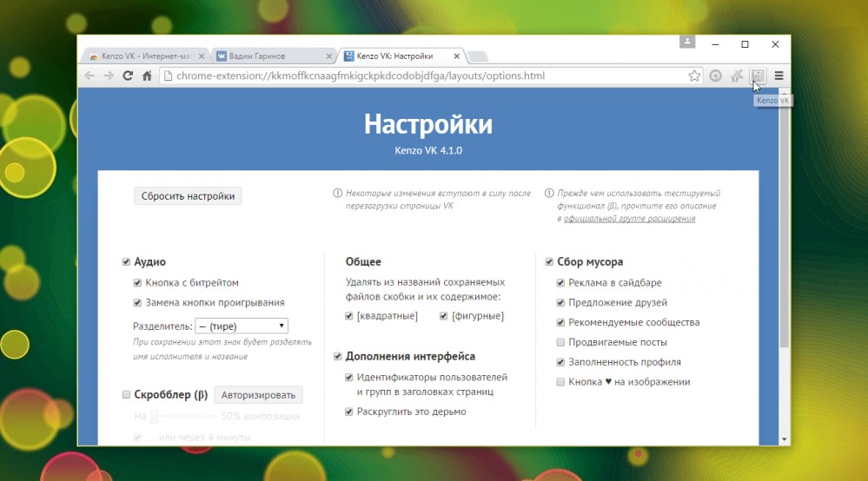Toggle Раскруглить это дерьмо checkbox
The image size is (868, 481).
tap(348, 412)
